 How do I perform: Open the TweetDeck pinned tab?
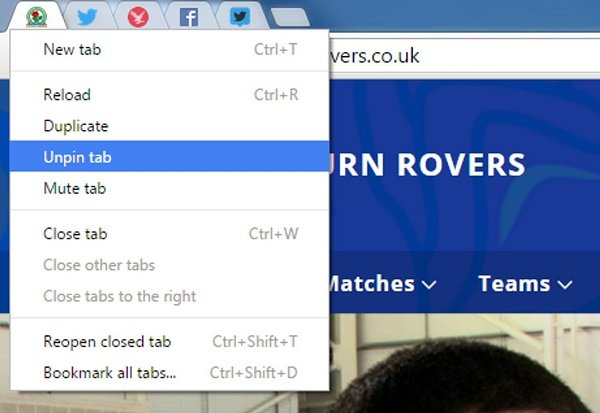(240, 18)
